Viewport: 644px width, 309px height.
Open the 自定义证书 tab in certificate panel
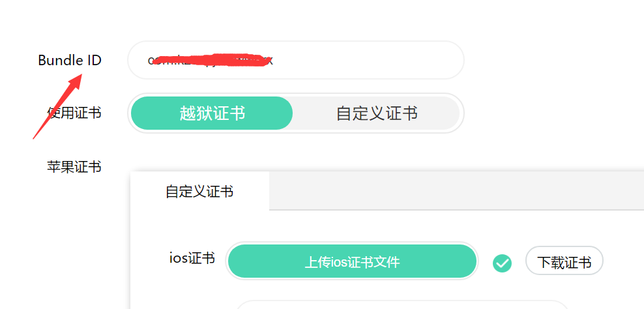[x=199, y=191]
